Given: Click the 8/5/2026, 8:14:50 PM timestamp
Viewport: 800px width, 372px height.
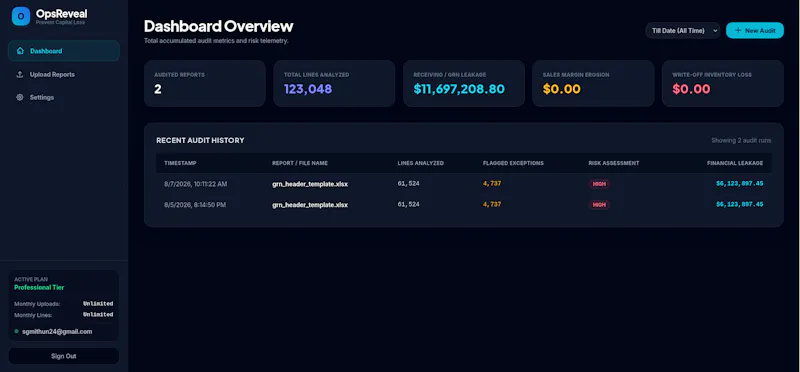Looking at the screenshot, I should click(195, 205).
